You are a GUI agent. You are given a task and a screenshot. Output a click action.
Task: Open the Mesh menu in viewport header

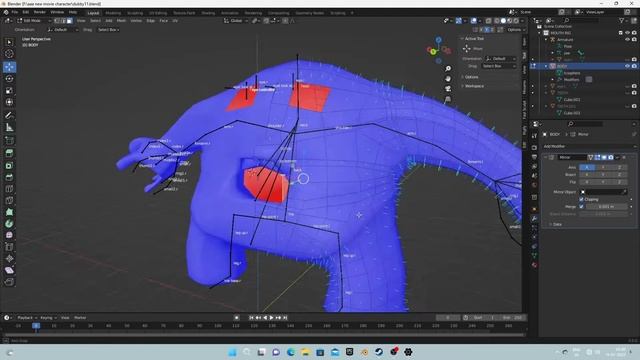tap(122, 20)
